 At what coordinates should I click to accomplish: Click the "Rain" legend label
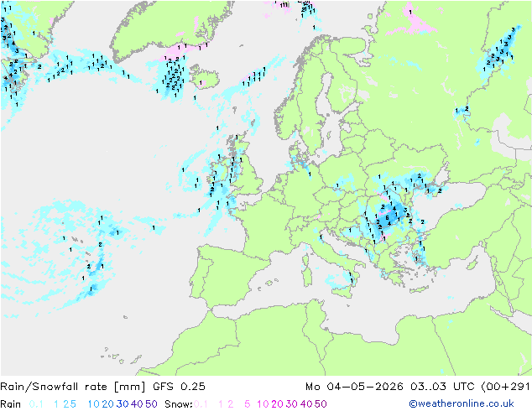[x=11, y=404]
